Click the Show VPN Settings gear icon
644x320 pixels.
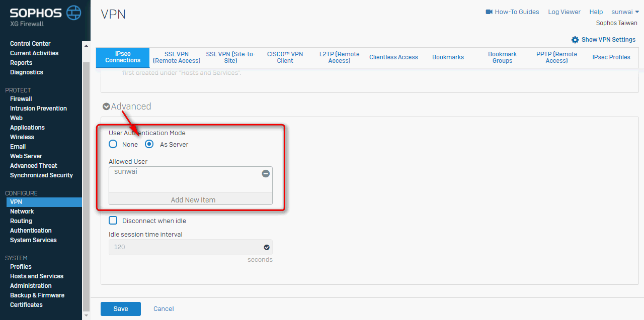pyautogui.click(x=575, y=40)
